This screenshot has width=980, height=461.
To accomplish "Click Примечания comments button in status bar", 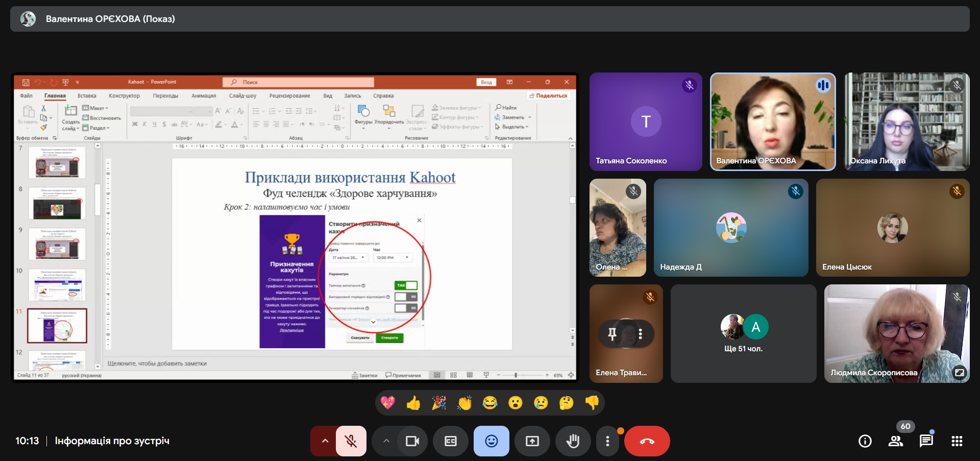I will (403, 375).
